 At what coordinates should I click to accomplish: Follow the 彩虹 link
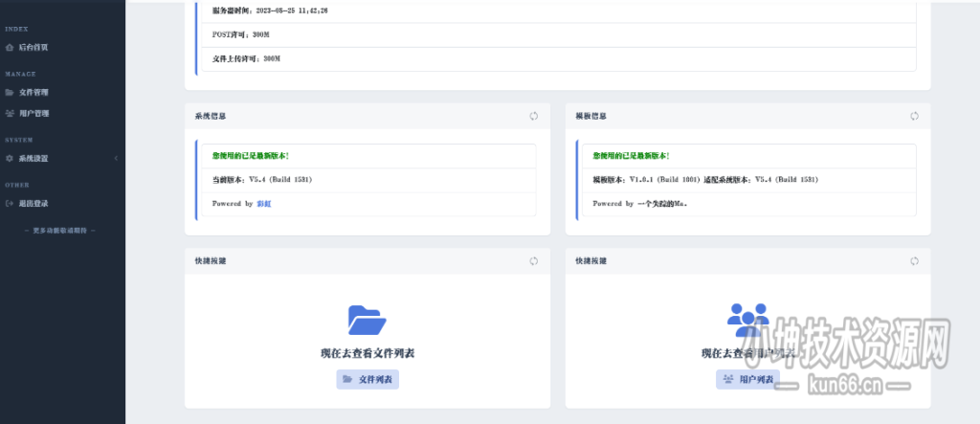coord(264,204)
